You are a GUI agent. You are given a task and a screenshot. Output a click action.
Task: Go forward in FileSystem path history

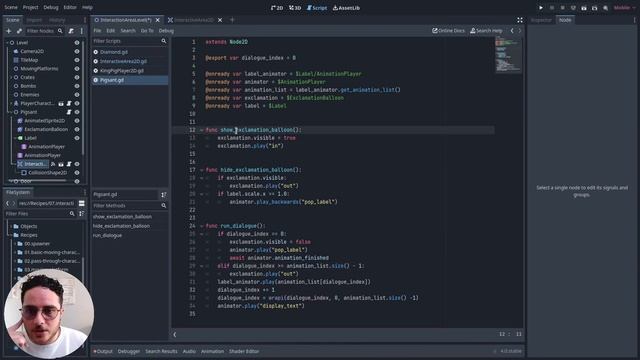(x=13, y=203)
